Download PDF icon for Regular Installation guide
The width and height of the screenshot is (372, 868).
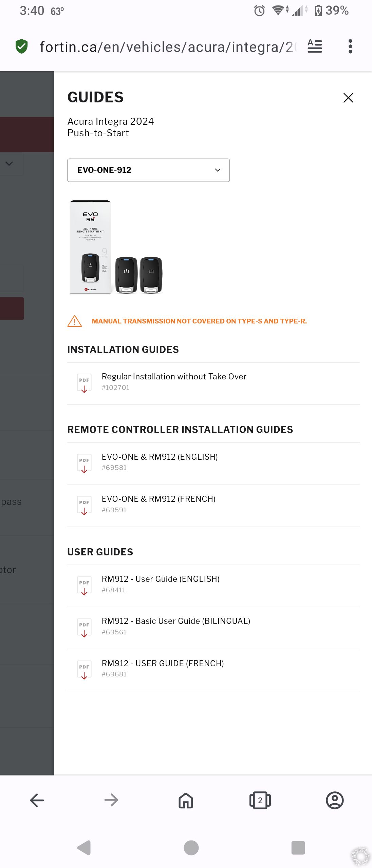coord(84,383)
